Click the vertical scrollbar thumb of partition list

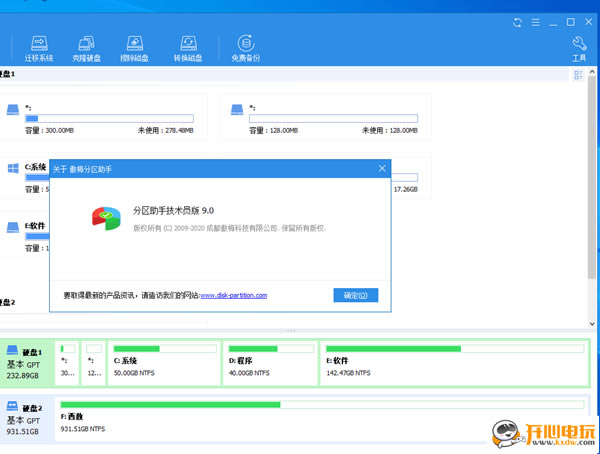click(592, 177)
